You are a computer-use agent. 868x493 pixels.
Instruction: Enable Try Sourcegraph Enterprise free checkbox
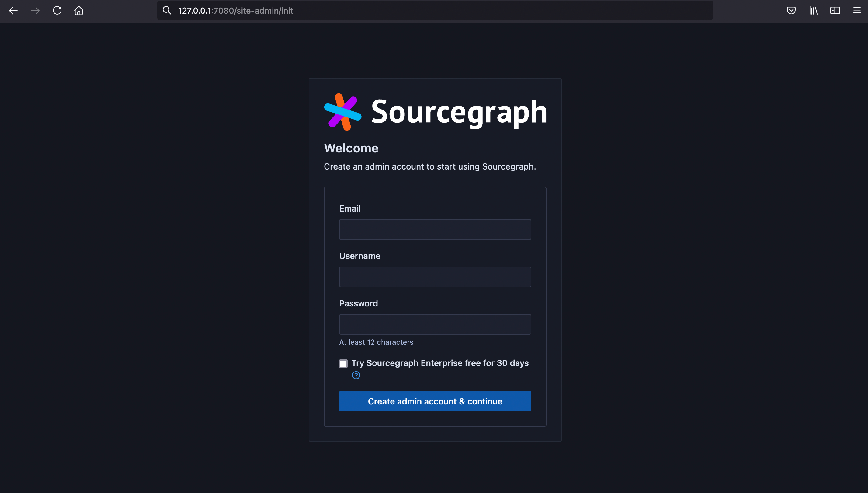pos(343,364)
